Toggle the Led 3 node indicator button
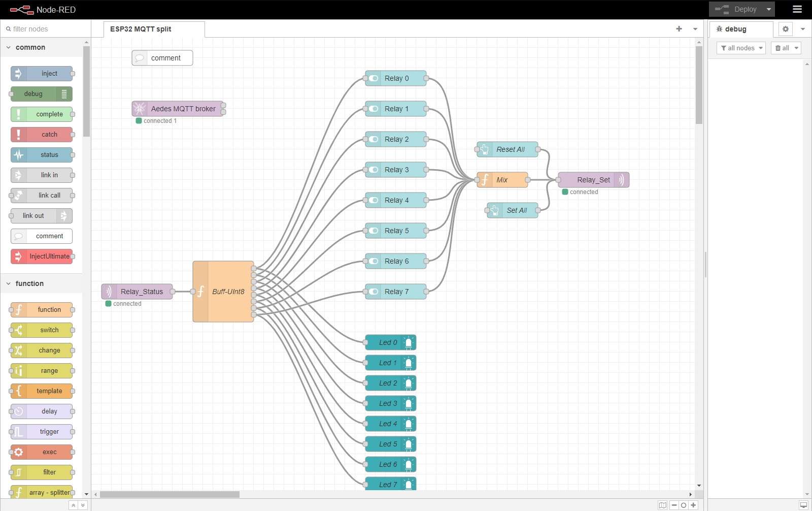Viewport: 812px width, 511px height. 409,403
